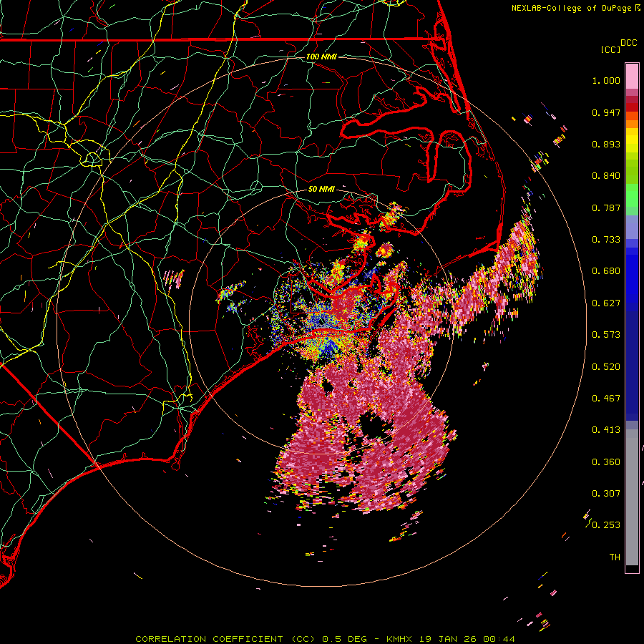Select the 0.627 scale value

606,303
